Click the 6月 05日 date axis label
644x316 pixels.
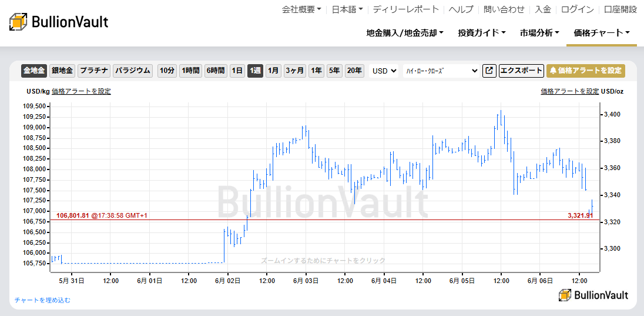coord(462,281)
